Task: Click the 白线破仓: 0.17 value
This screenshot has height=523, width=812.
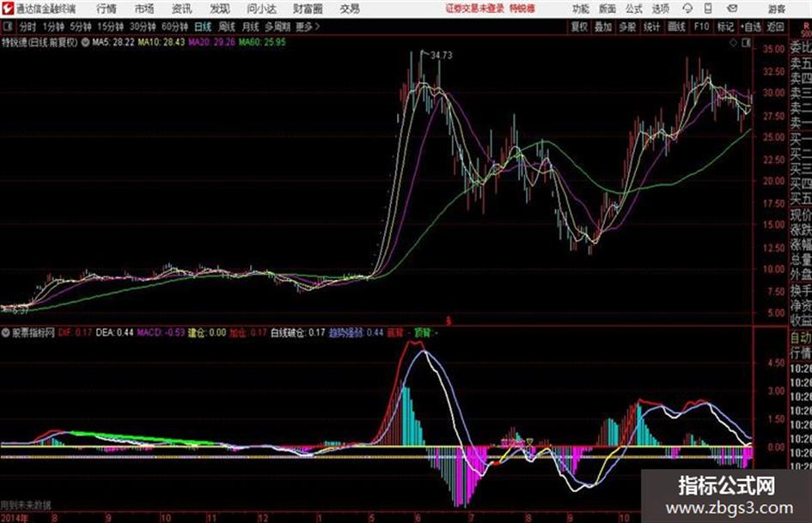Action: (x=298, y=332)
